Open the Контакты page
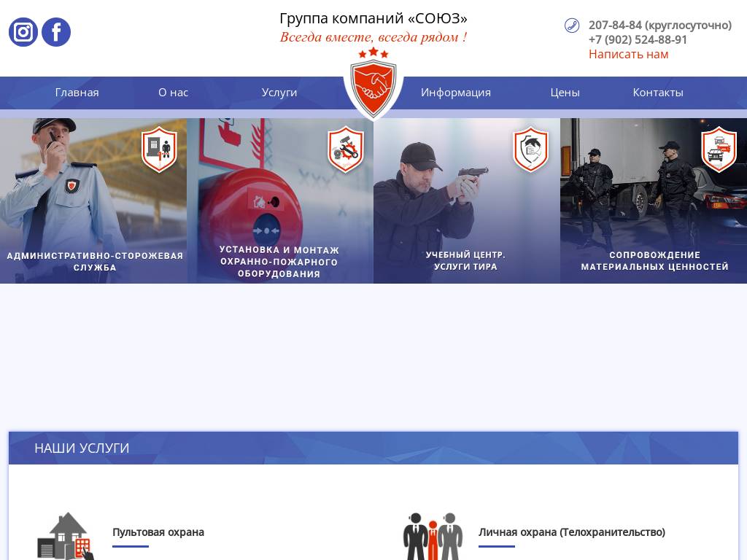The width and height of the screenshot is (747, 560). 657,93
